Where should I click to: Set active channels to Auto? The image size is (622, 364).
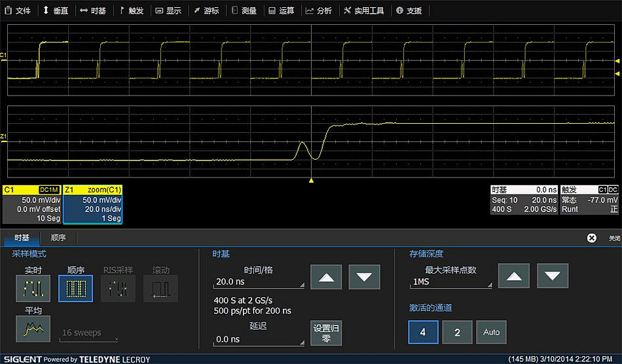pyautogui.click(x=491, y=332)
